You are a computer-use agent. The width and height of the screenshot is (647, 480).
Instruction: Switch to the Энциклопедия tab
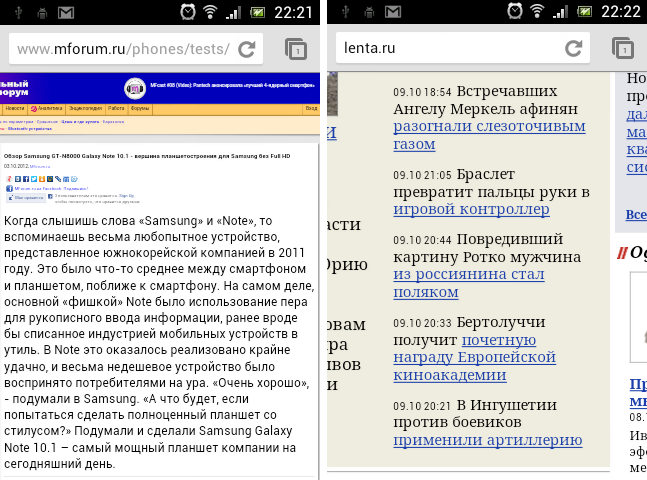coord(85,107)
